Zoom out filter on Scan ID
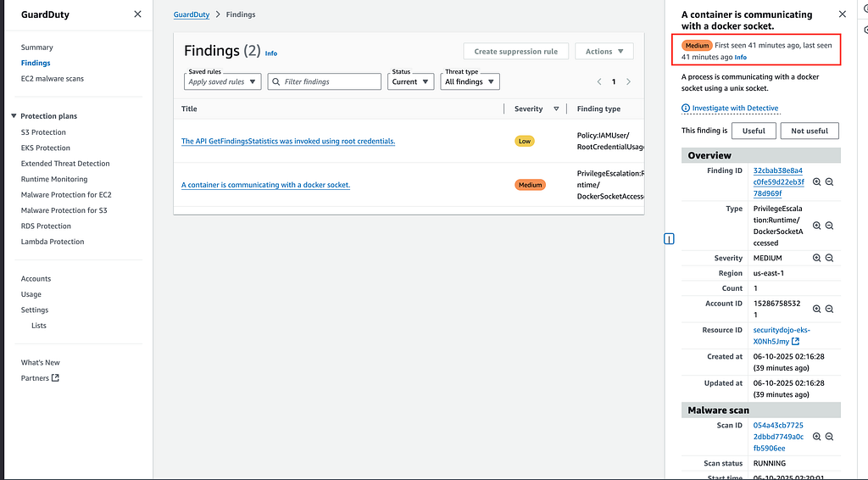 click(829, 437)
